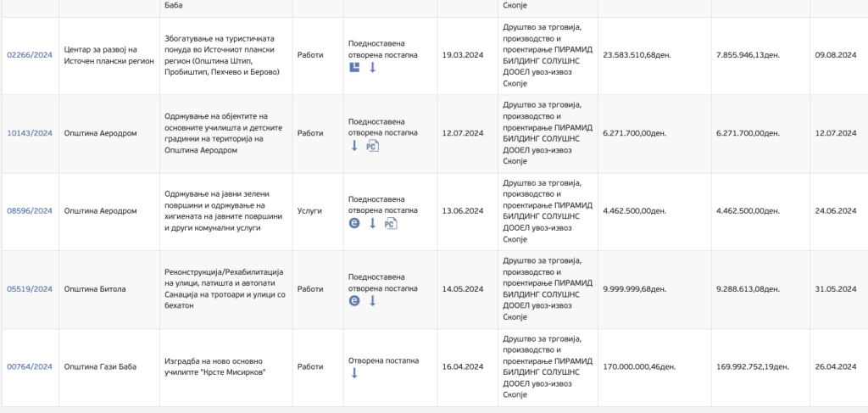The width and height of the screenshot is (868, 413).
Task: Open contract number 10143/2024
Action: point(30,133)
